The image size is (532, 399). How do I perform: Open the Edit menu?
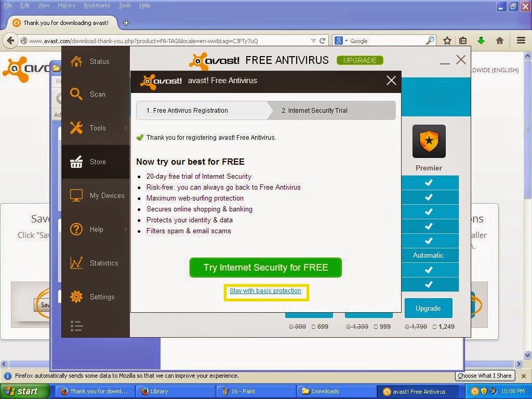coord(25,5)
